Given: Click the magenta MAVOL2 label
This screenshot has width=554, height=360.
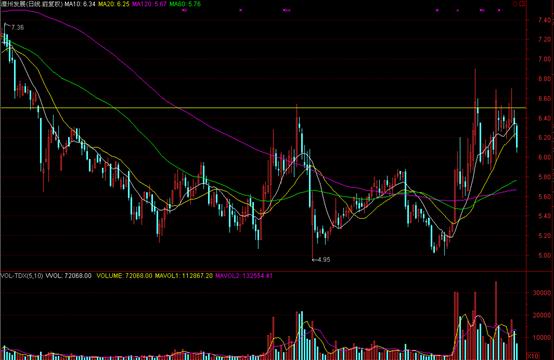Looking at the screenshot, I should pyautogui.click(x=244, y=276).
